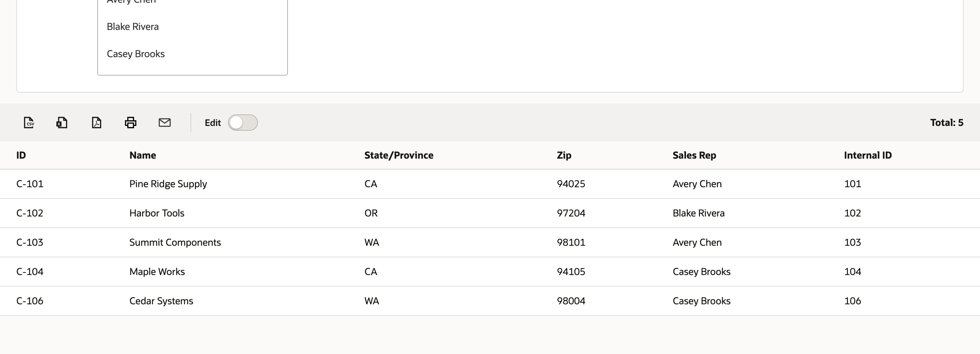Click Blake Rivera in Harbor Tools row
The width and height of the screenshot is (980, 354).
(x=699, y=213)
